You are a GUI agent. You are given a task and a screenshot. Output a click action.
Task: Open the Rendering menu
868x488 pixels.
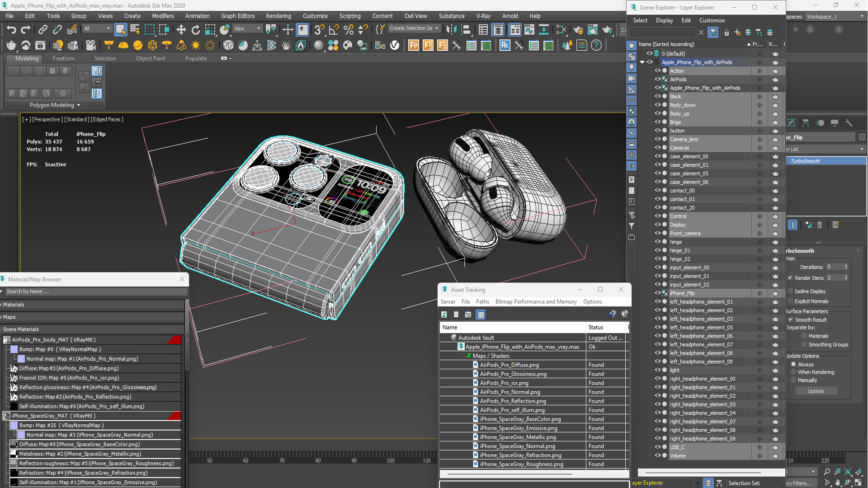coord(278,16)
